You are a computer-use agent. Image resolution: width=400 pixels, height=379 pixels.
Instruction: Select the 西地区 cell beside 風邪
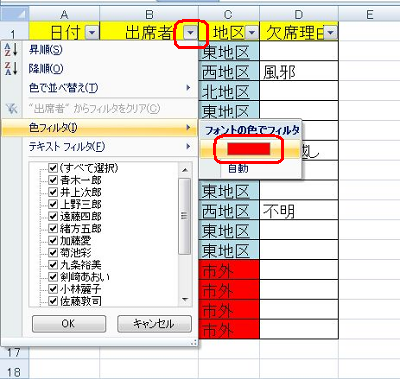point(229,71)
